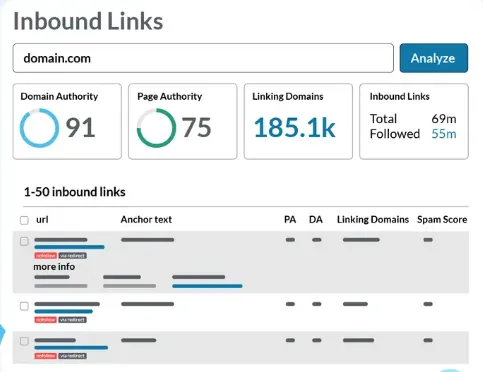Image resolution: width=483 pixels, height=372 pixels.
Task: Check the second inbound link row checkbox
Action: point(24,306)
